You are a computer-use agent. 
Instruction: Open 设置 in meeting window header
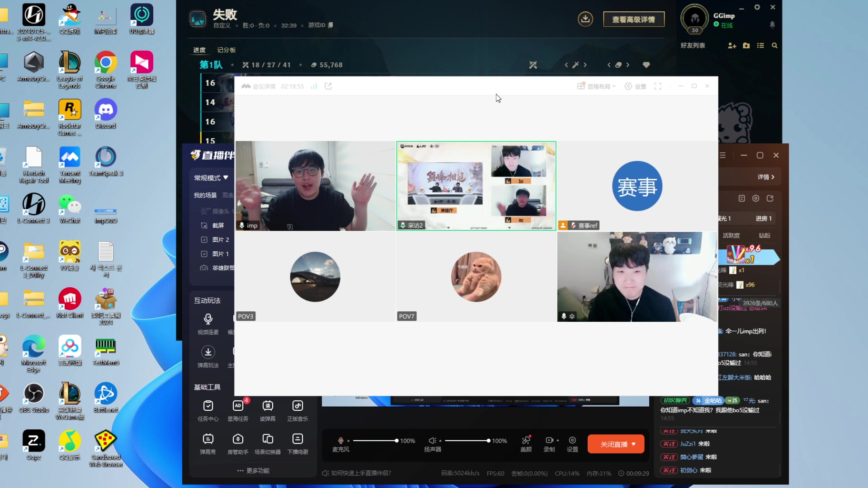635,86
